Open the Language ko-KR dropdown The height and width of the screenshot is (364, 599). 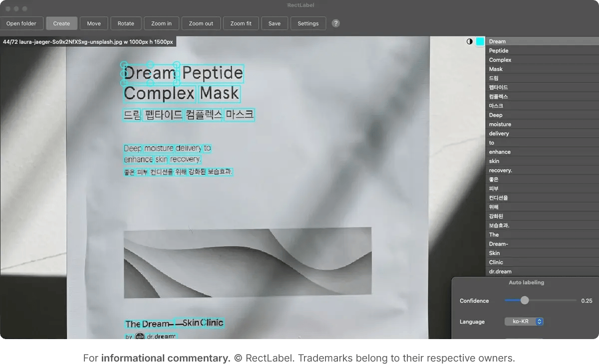coord(524,322)
